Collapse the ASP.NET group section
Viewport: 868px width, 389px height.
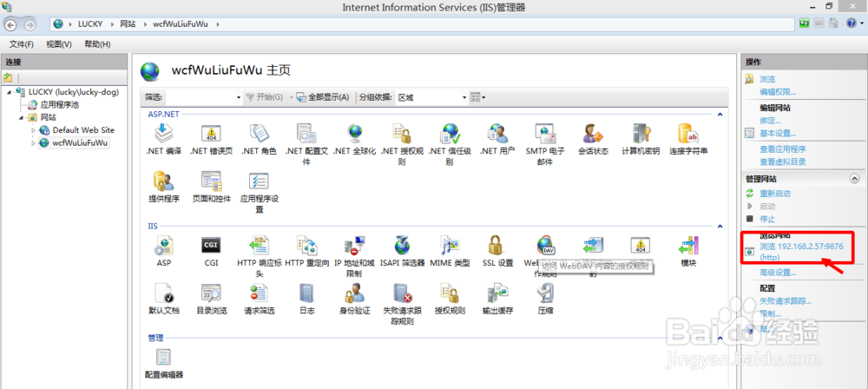720,115
